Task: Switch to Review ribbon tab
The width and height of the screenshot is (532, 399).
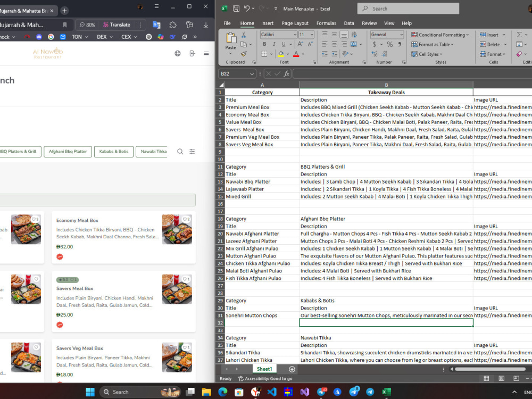Action: (x=369, y=23)
